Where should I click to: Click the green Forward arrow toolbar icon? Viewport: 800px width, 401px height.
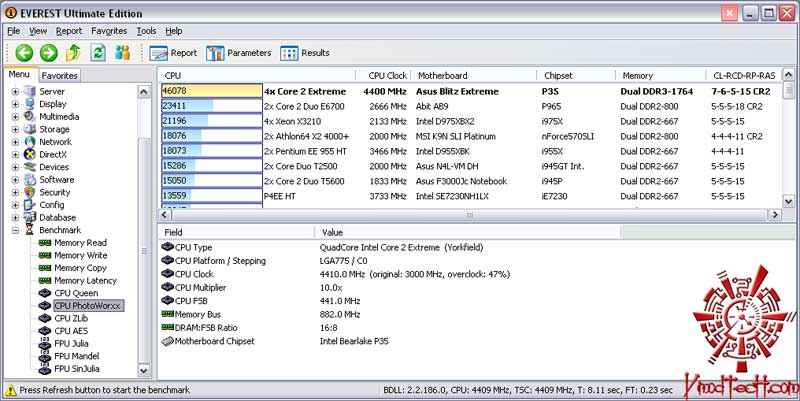point(49,53)
